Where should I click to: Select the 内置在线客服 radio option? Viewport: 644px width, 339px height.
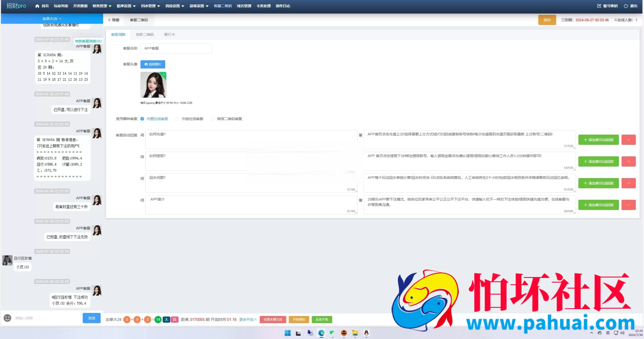pyautogui.click(x=142, y=119)
